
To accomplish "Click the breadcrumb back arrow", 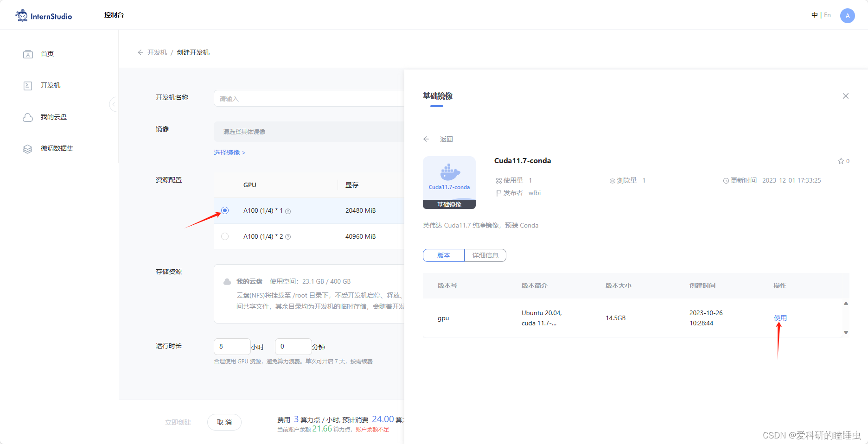I will (140, 52).
